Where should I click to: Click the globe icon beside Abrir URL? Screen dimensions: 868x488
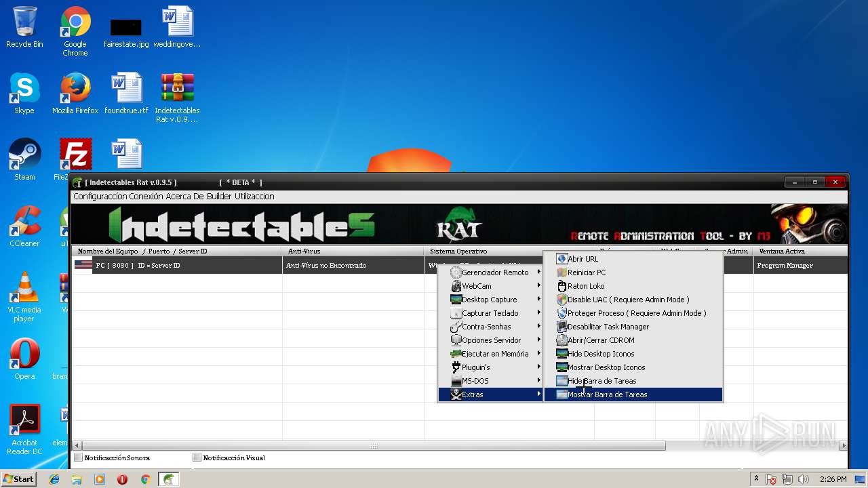click(561, 259)
